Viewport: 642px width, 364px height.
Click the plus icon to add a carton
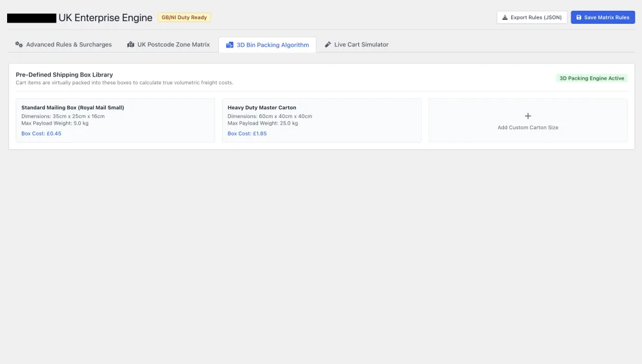(528, 116)
